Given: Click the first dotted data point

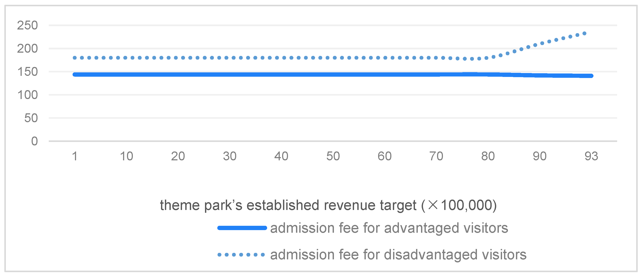Looking at the screenshot, I should click(75, 58).
